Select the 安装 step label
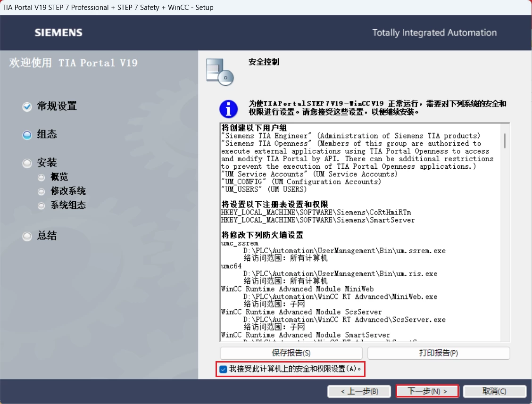532x404 pixels. (x=47, y=163)
